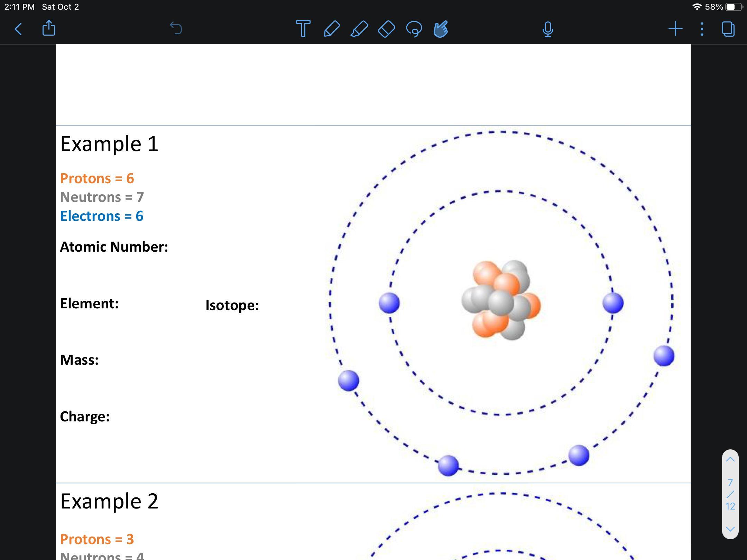Open the three-dot more options menu
This screenshot has width=747, height=560.
pyautogui.click(x=702, y=29)
